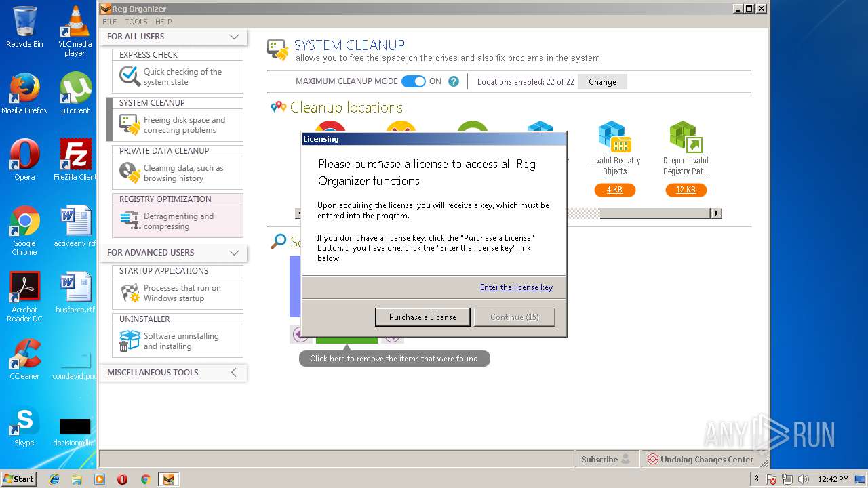The width and height of the screenshot is (868, 488).
Task: Select Freeing disk space icon
Action: click(x=129, y=125)
